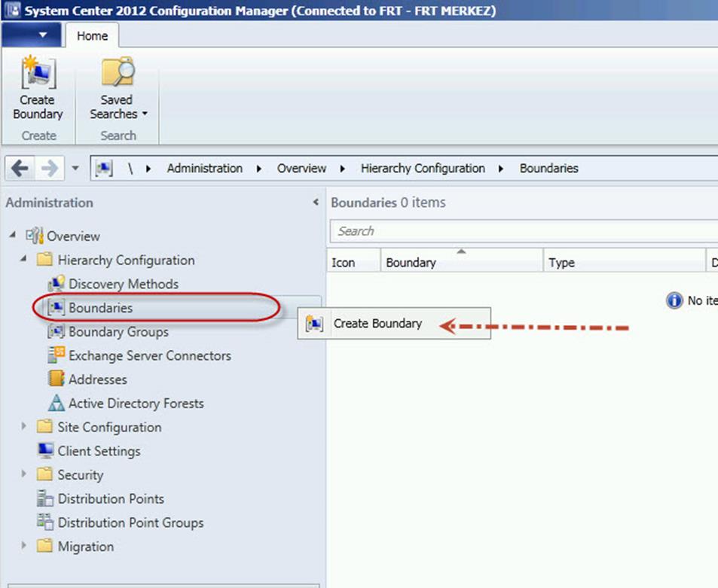Expand the Migration folder
Image resolution: width=718 pixels, height=588 pixels.
tap(25, 547)
